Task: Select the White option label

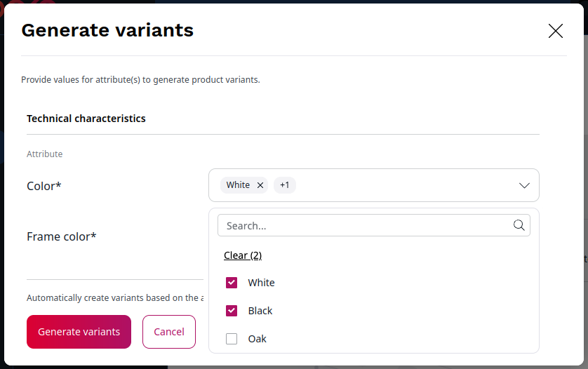Action: 261,283
